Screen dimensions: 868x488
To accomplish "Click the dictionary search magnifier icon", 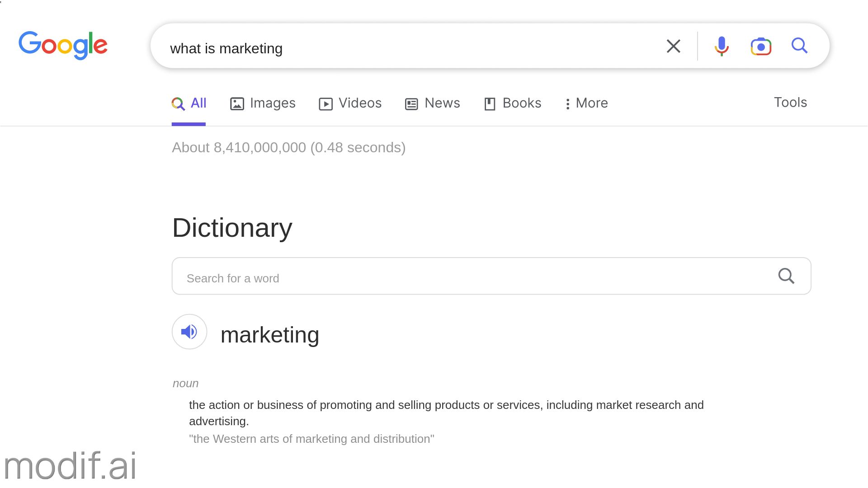I will coord(786,276).
